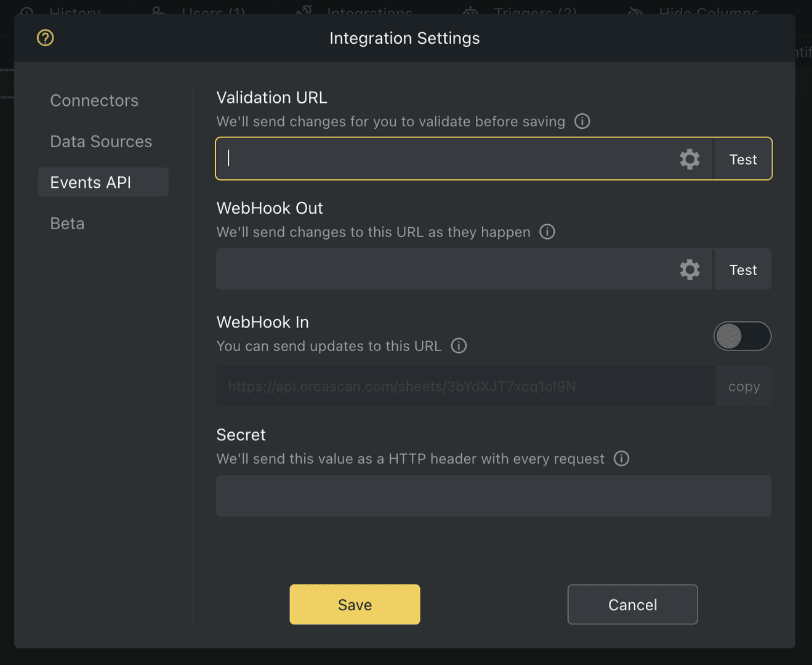Open the Beta section
This screenshot has height=665, width=812.
pyautogui.click(x=67, y=223)
